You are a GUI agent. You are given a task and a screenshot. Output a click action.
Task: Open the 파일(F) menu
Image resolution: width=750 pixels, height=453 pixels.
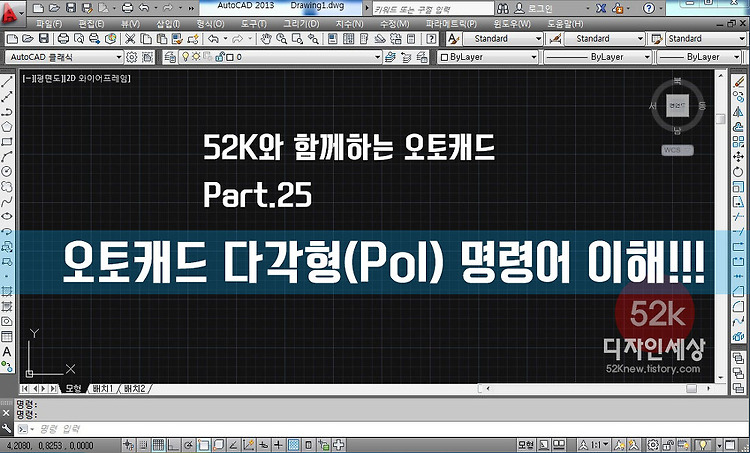tap(48, 23)
